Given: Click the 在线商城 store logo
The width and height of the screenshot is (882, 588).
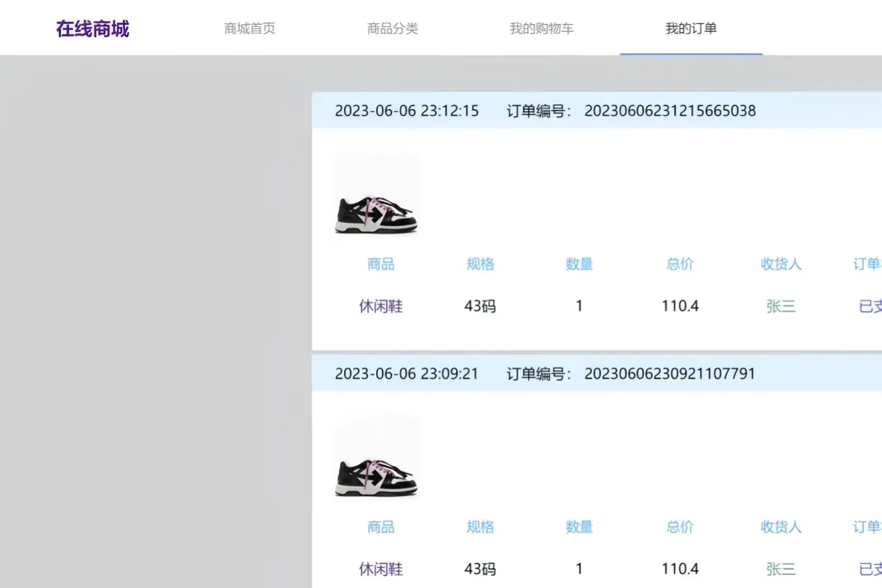Looking at the screenshot, I should click(92, 28).
